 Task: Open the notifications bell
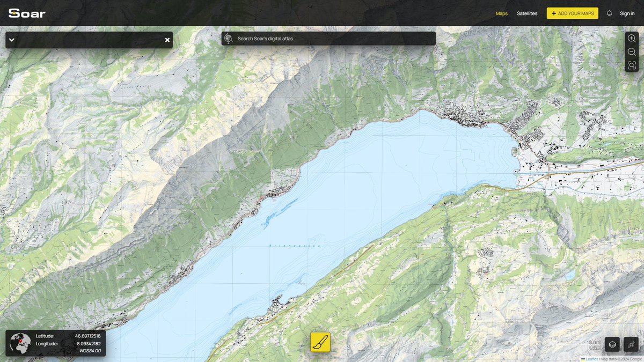pos(609,13)
